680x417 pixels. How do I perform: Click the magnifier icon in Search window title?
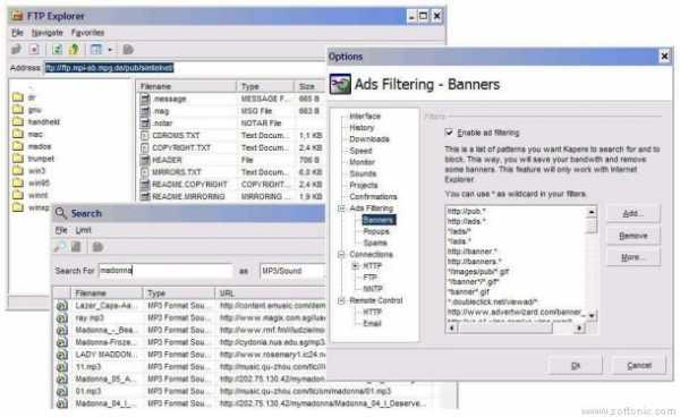pos(61,213)
